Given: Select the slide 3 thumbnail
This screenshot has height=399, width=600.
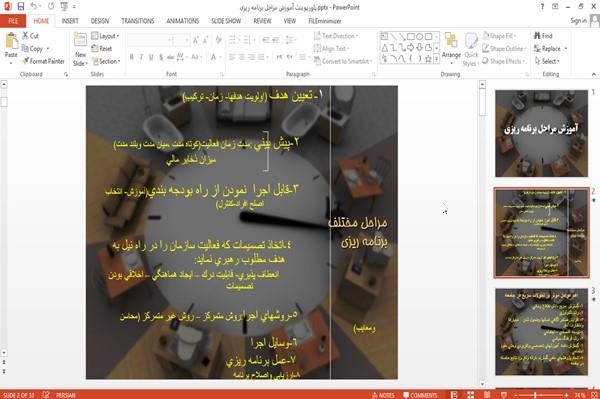Looking at the screenshot, I should [x=541, y=332].
